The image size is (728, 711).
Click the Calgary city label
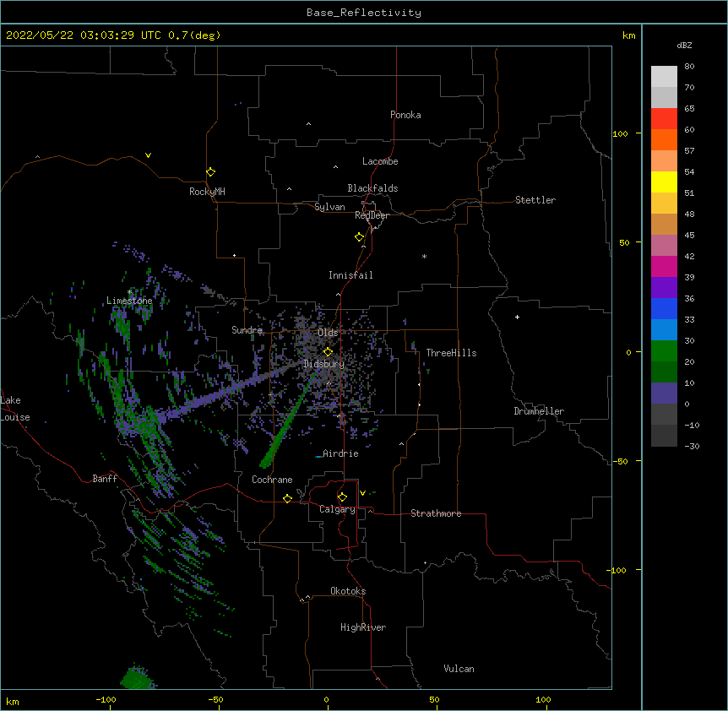(x=337, y=509)
